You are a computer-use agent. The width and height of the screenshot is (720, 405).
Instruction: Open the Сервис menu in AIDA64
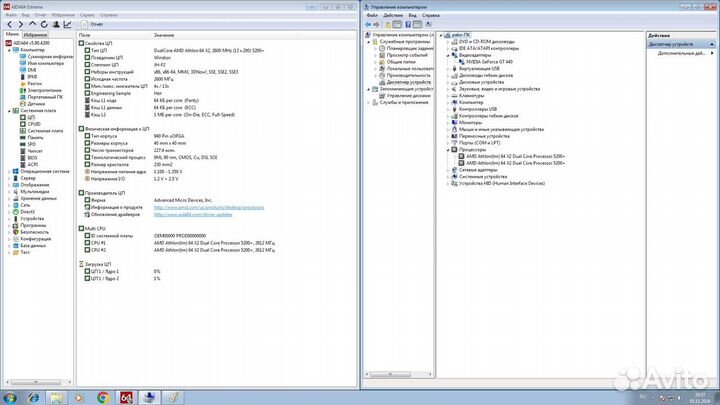click(88, 15)
